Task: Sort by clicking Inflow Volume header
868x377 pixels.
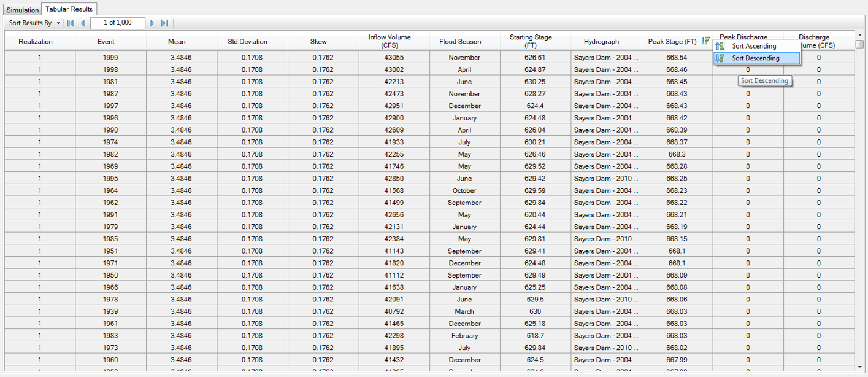Action: 389,41
